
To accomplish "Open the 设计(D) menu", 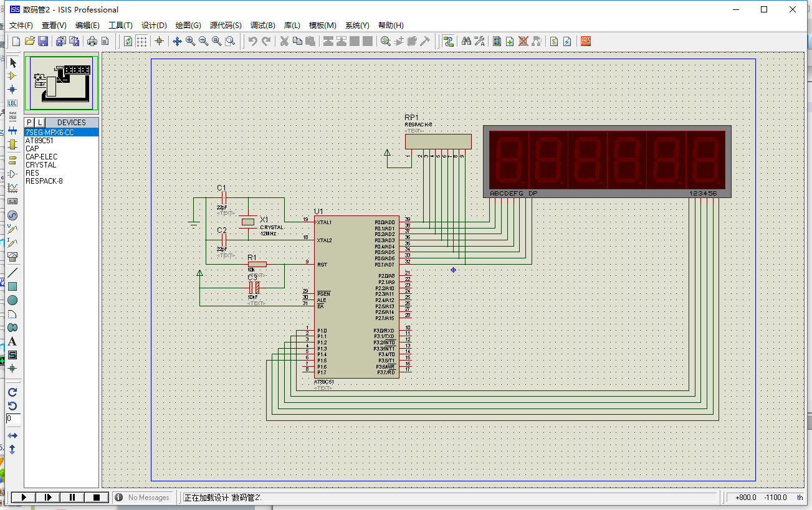I will click(x=154, y=26).
